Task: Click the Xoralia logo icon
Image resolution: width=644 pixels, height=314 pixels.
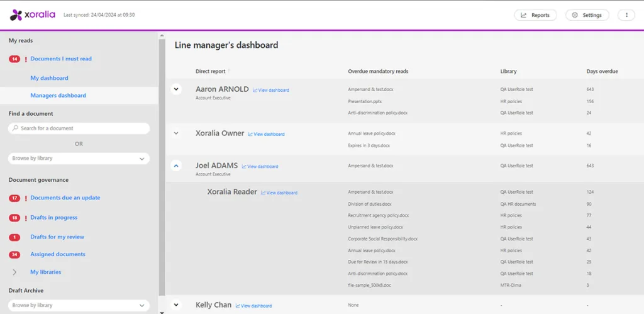Action: (17, 14)
